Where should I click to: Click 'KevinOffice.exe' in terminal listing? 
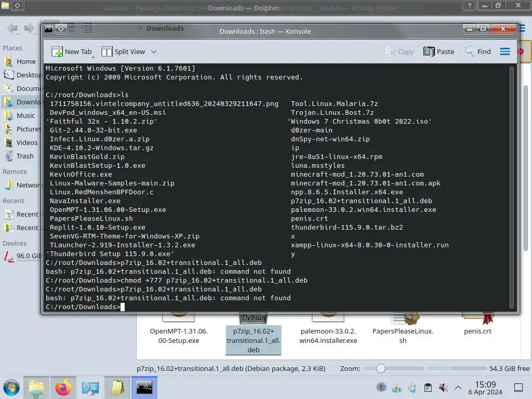click(x=81, y=174)
